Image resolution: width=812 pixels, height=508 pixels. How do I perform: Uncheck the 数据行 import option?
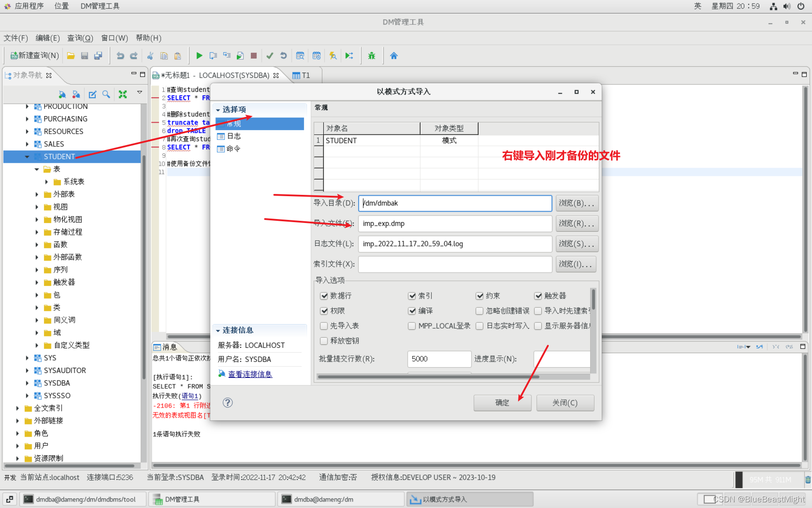pos(324,296)
